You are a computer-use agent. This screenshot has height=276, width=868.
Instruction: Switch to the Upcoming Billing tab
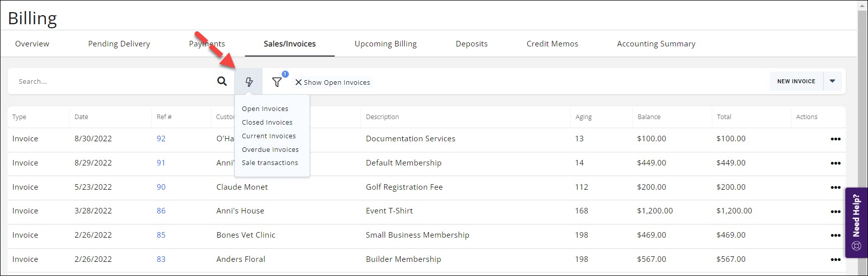385,44
